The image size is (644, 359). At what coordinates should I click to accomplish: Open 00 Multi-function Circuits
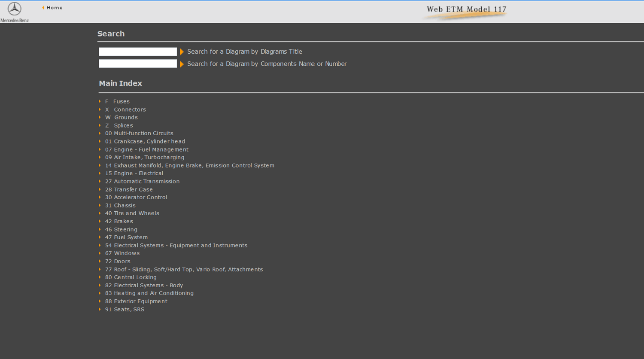139,133
